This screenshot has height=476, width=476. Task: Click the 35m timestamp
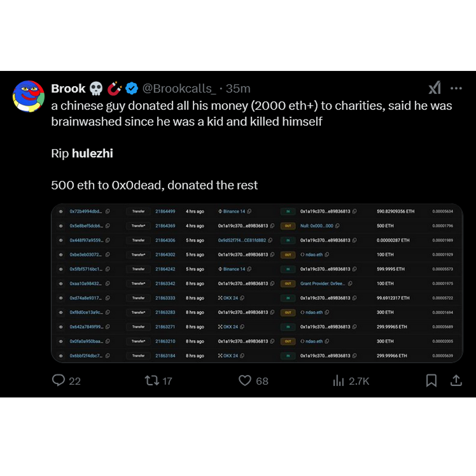coord(238,89)
